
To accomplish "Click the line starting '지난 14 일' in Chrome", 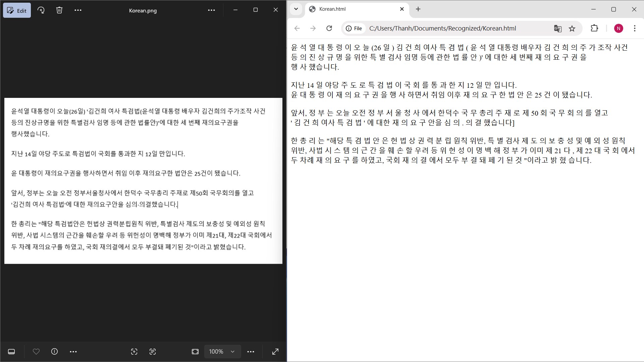I will pyautogui.click(x=404, y=85).
